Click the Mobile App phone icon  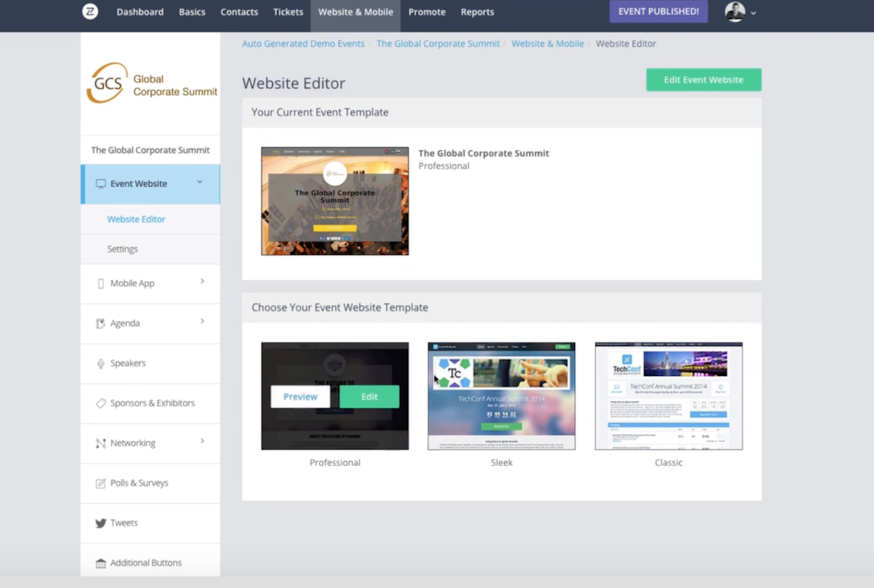(101, 283)
